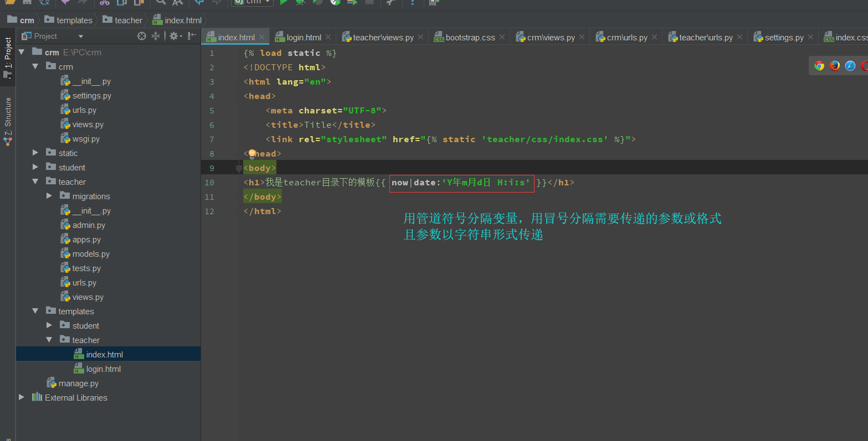Close the index.html editor tab
The image size is (868, 441).
(x=261, y=37)
